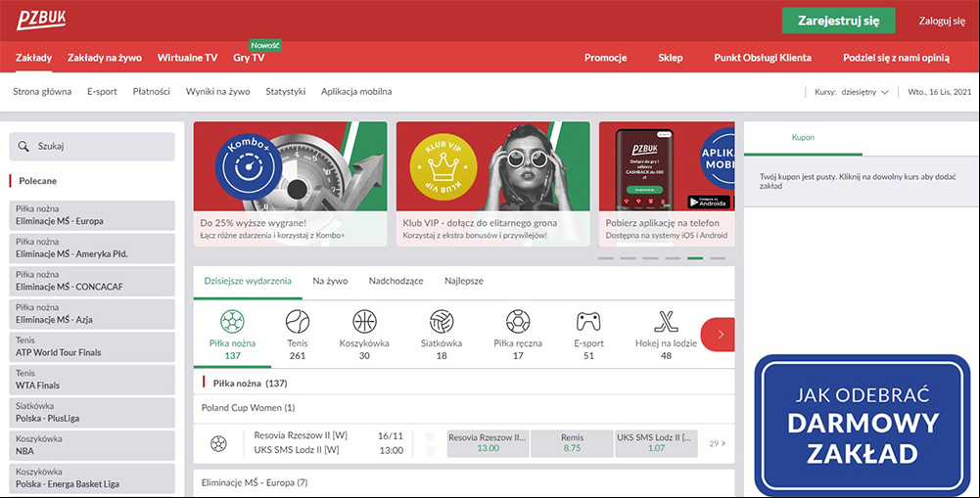Viewport: 980px width, 498px height.
Task: Select the last carousel indicator dash
Action: [x=718, y=258]
